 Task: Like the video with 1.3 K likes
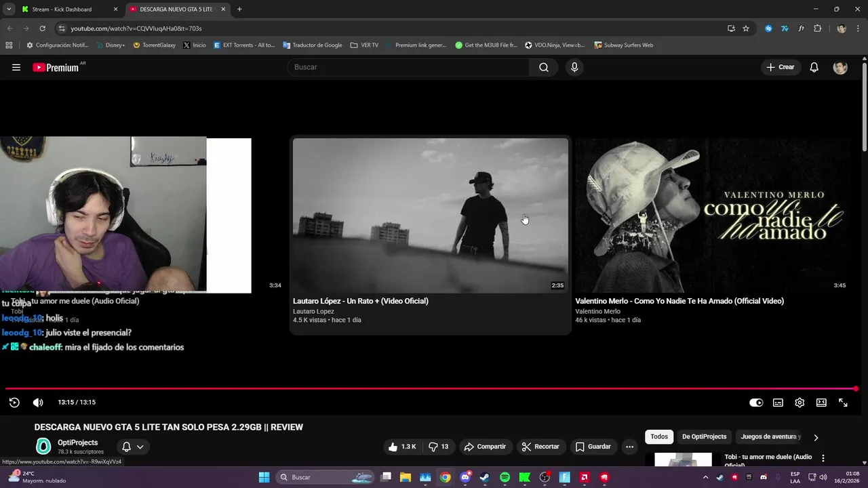pyautogui.click(x=401, y=447)
